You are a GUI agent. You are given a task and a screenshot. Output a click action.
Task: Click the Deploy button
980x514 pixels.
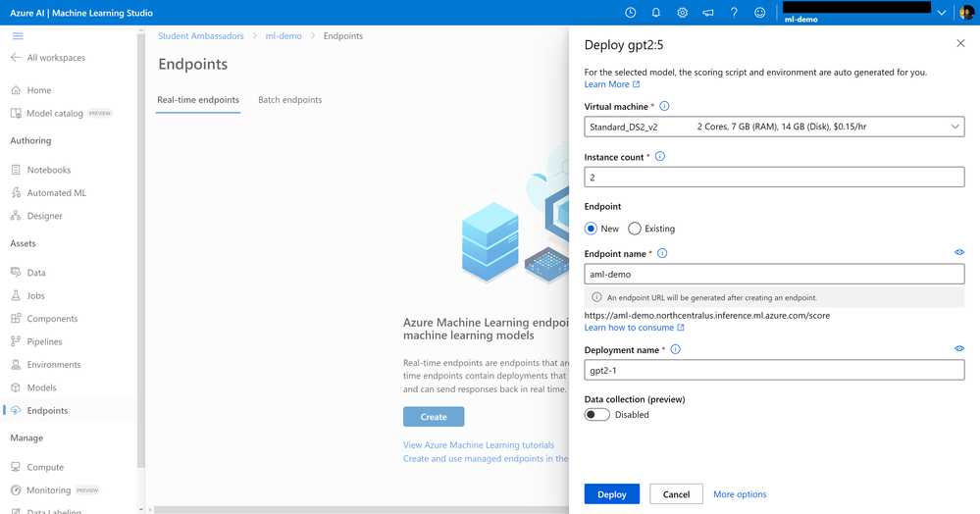click(x=612, y=494)
